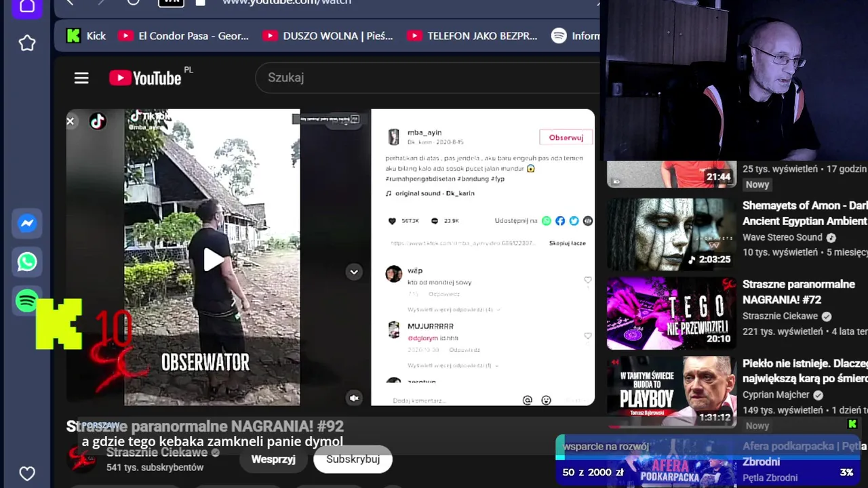Click the Straszne paranormalne NAGRANIA! #92 title
868x488 pixels.
(205, 426)
